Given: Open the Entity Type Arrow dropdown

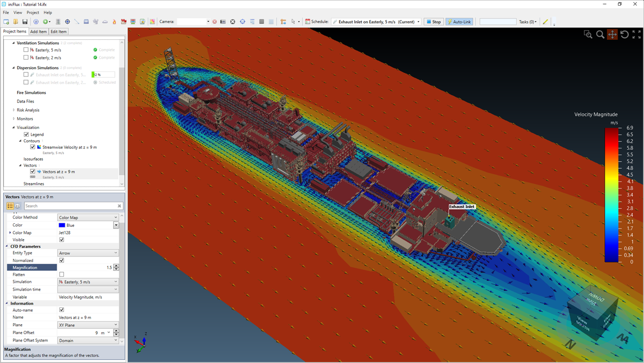Looking at the screenshot, I should click(x=88, y=253).
